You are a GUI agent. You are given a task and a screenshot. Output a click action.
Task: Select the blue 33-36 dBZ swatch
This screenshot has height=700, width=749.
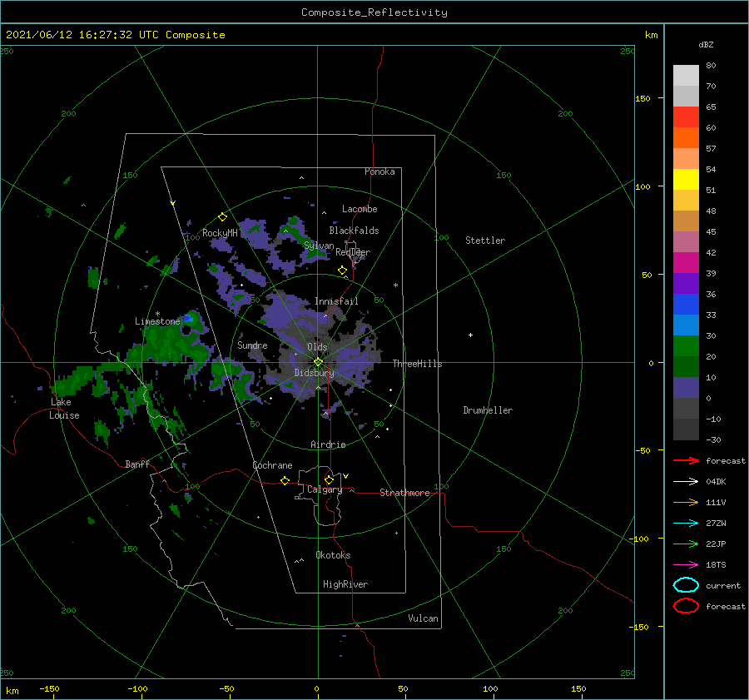(x=686, y=305)
